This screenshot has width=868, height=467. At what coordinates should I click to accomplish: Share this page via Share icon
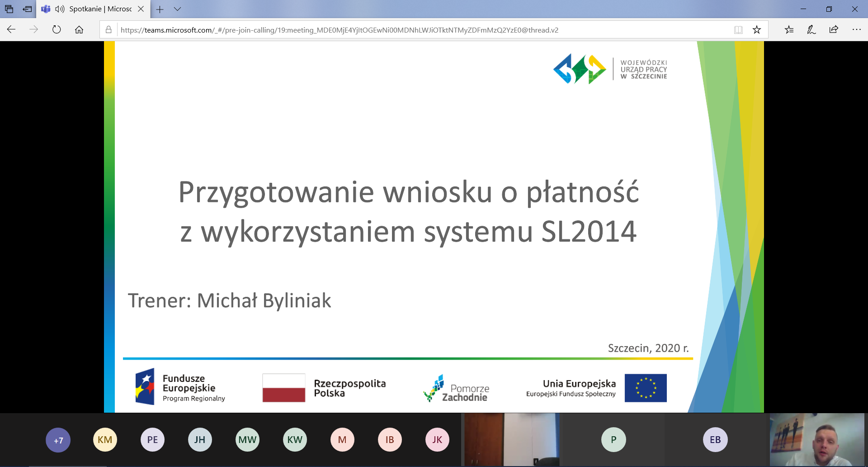point(834,30)
